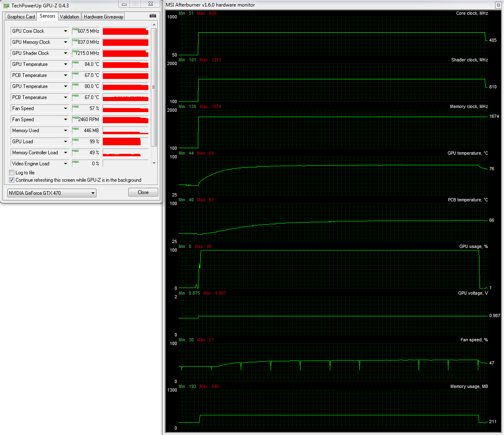Click the Min : 44 GPU temperature label

(x=186, y=153)
